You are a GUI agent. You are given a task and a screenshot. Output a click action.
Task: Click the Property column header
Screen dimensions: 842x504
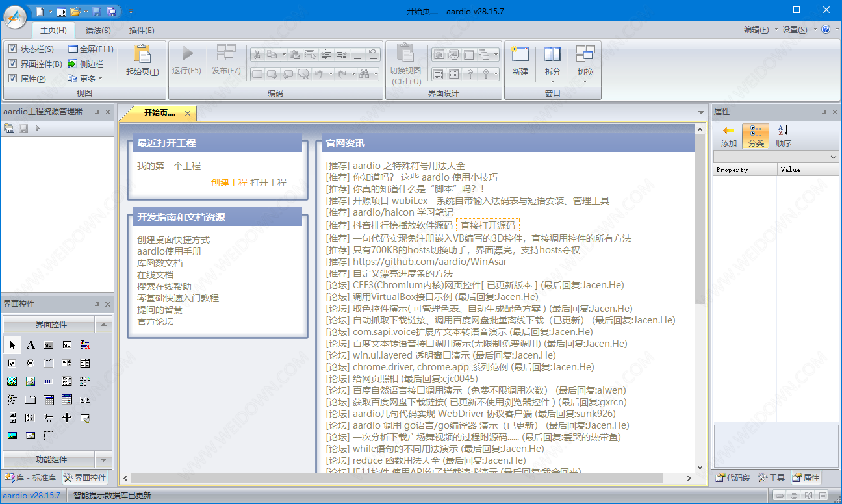pos(745,170)
